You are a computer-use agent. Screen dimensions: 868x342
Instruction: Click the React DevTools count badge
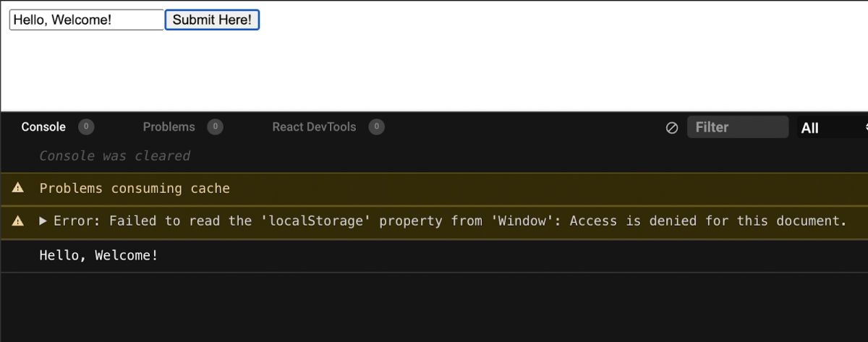click(376, 127)
